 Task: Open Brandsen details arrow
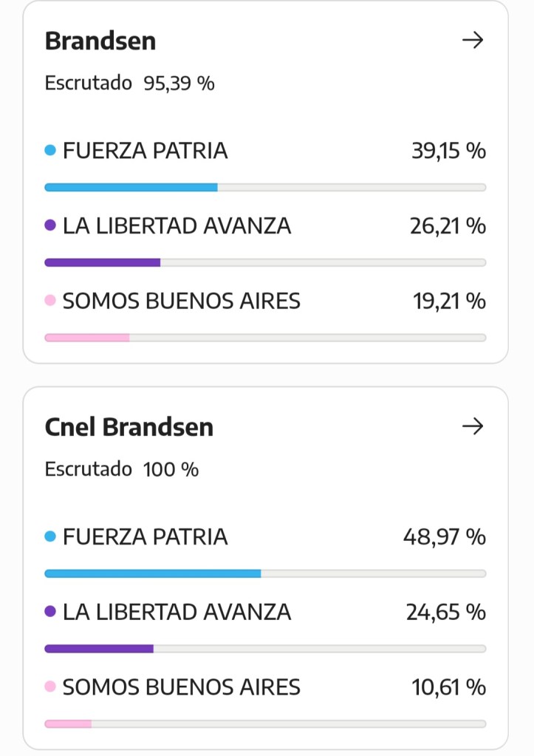click(x=472, y=40)
